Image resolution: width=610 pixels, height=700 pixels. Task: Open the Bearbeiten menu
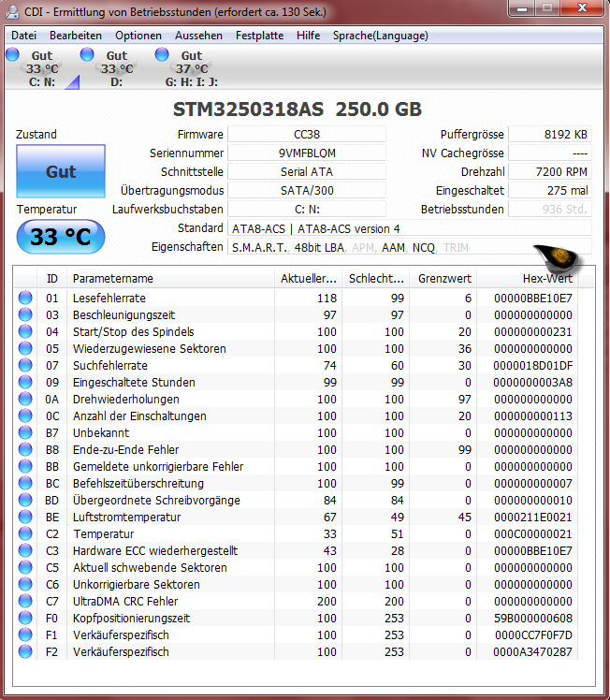point(76,36)
